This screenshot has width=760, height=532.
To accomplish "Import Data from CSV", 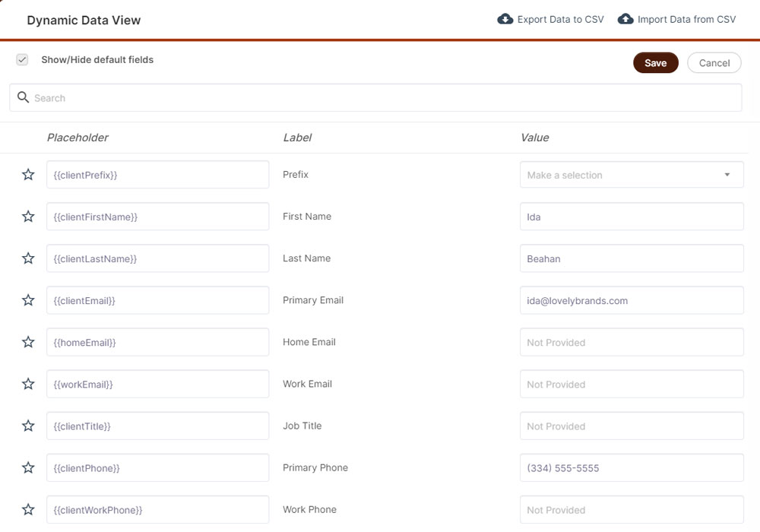I will 677,19.
